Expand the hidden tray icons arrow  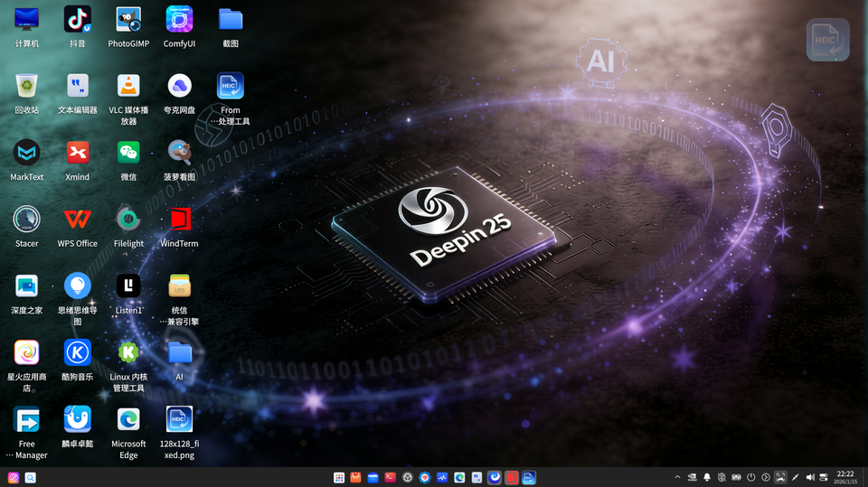pyautogui.click(x=677, y=477)
